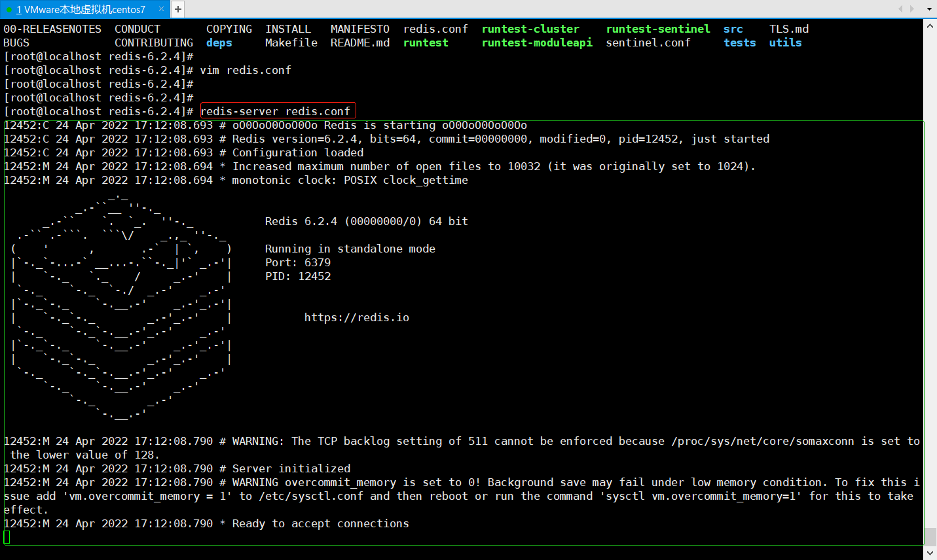This screenshot has width=937, height=560.
Task: Click the green terminal cursor block
Action: click(x=7, y=537)
